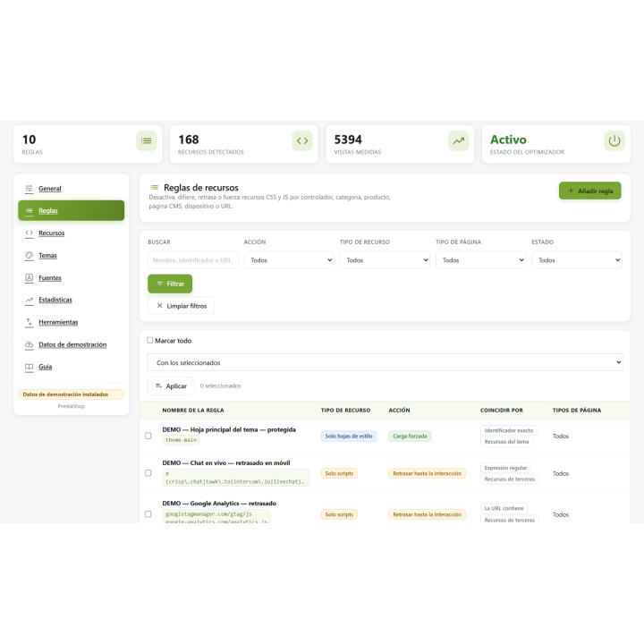
Task: Click the Nombre de la regla column header
Action: tap(193, 411)
